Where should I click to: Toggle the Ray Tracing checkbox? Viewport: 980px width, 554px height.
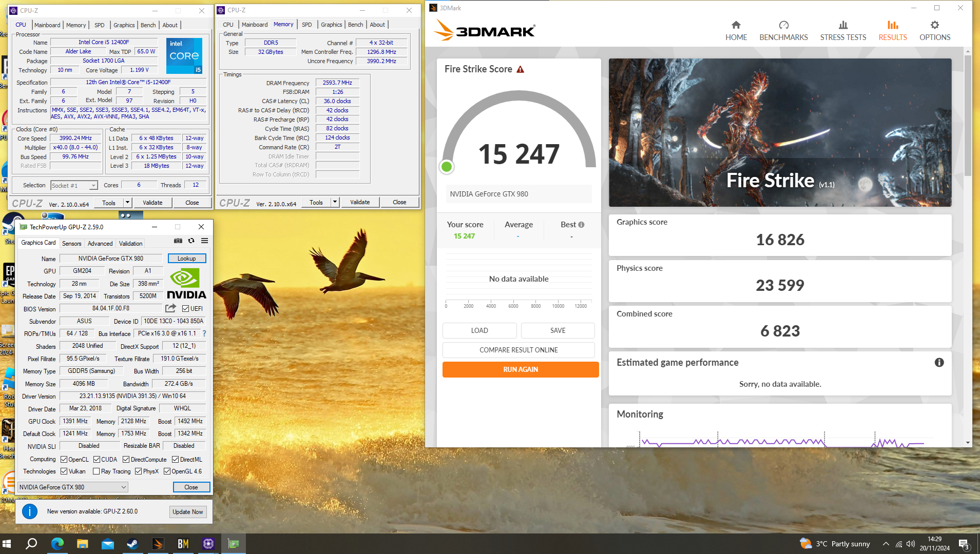point(96,471)
